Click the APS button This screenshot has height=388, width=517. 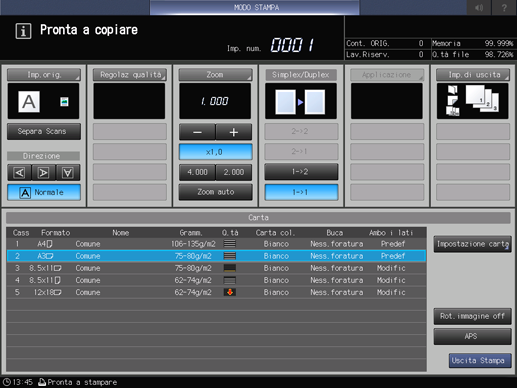(472, 337)
